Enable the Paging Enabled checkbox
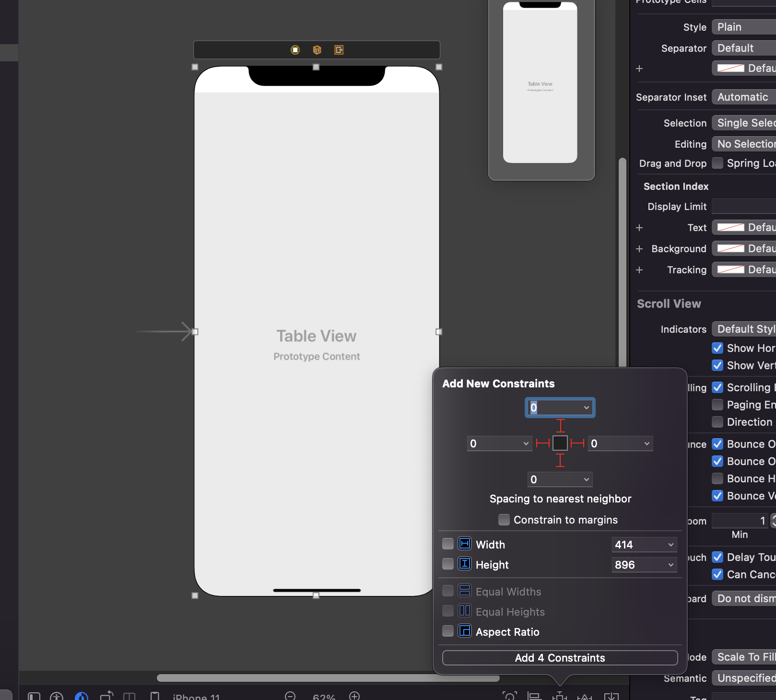The width and height of the screenshot is (776, 700). point(717,405)
